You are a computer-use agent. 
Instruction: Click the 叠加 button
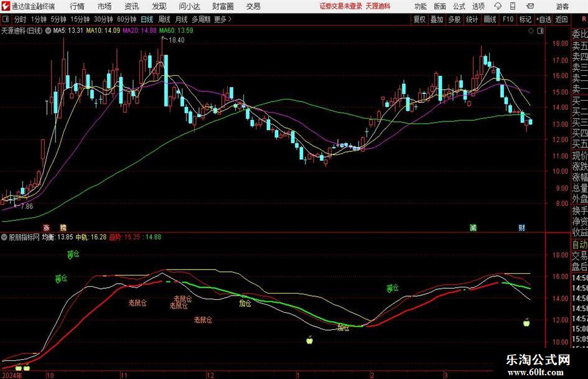[x=437, y=19]
